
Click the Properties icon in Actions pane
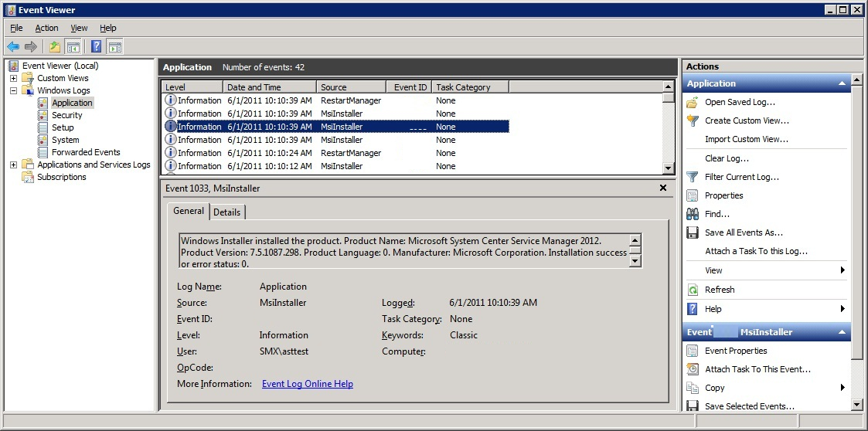(693, 195)
